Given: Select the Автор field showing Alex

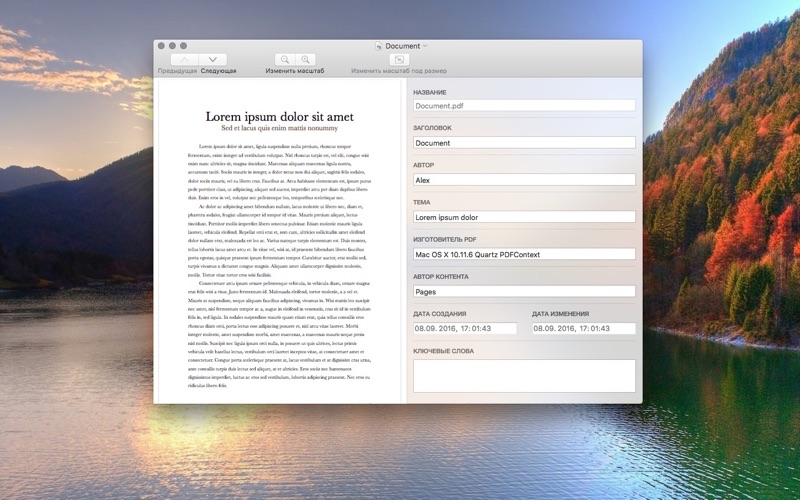Looking at the screenshot, I should coord(524,180).
